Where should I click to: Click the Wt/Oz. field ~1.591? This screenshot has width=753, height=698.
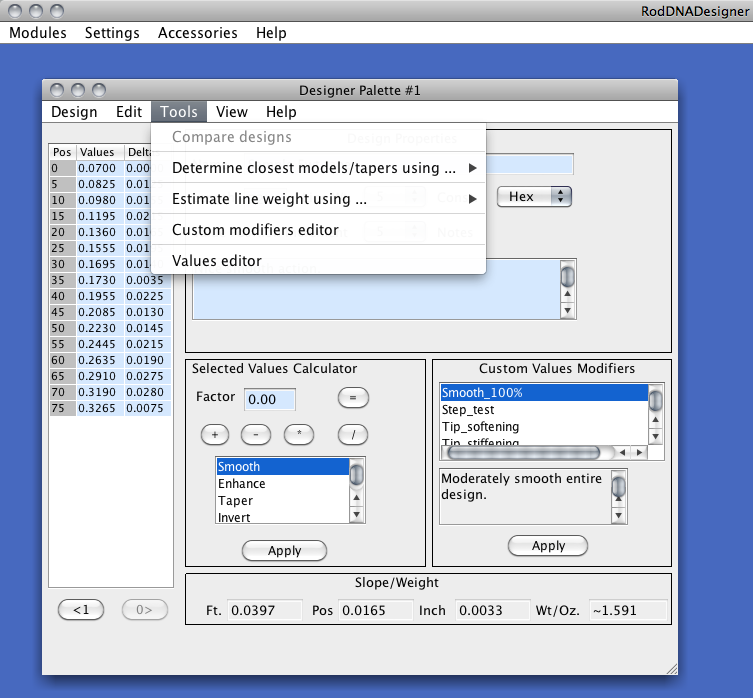(628, 611)
